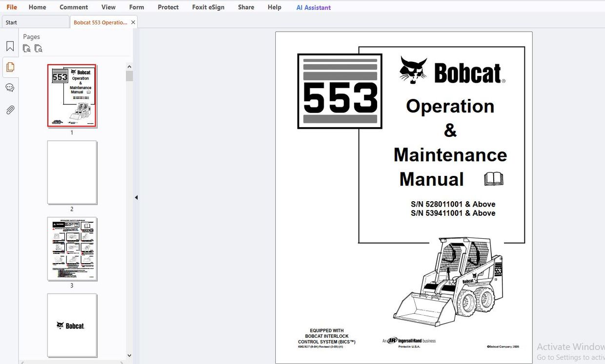This screenshot has height=364, width=605.
Task: Click the reduce page thumbnails icon
Action: click(x=39, y=48)
